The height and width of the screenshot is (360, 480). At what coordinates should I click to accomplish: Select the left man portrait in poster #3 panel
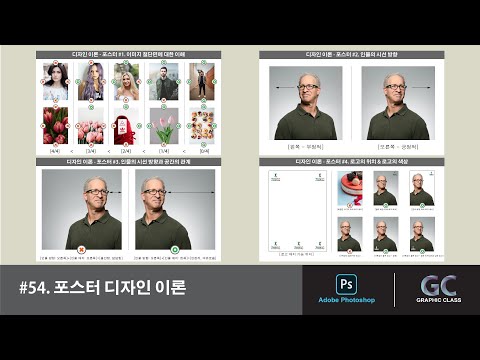82,209
